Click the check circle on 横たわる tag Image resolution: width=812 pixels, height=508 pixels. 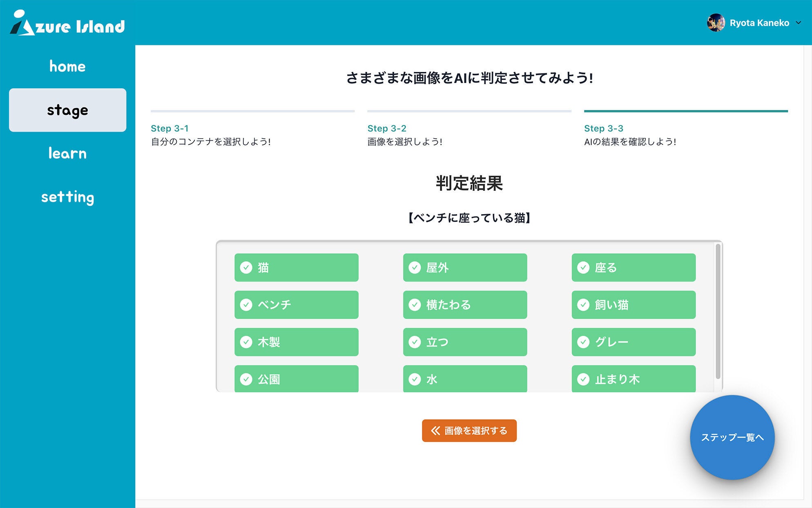click(415, 305)
